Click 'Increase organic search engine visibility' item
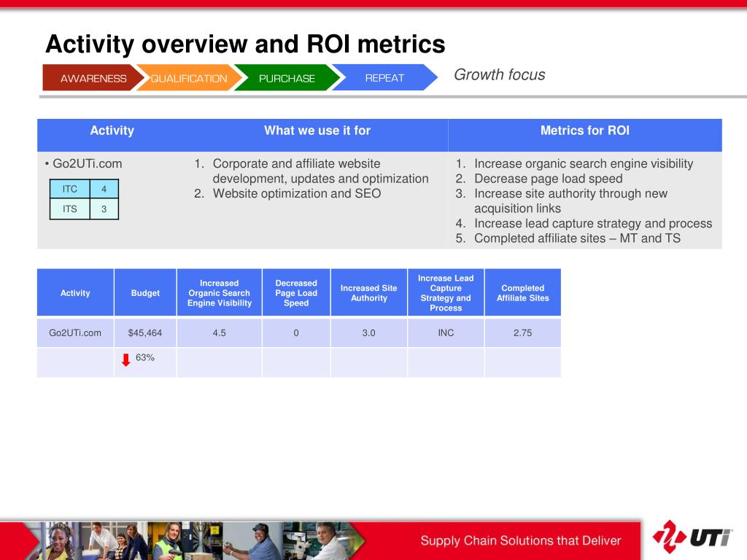 pyautogui.click(x=584, y=163)
